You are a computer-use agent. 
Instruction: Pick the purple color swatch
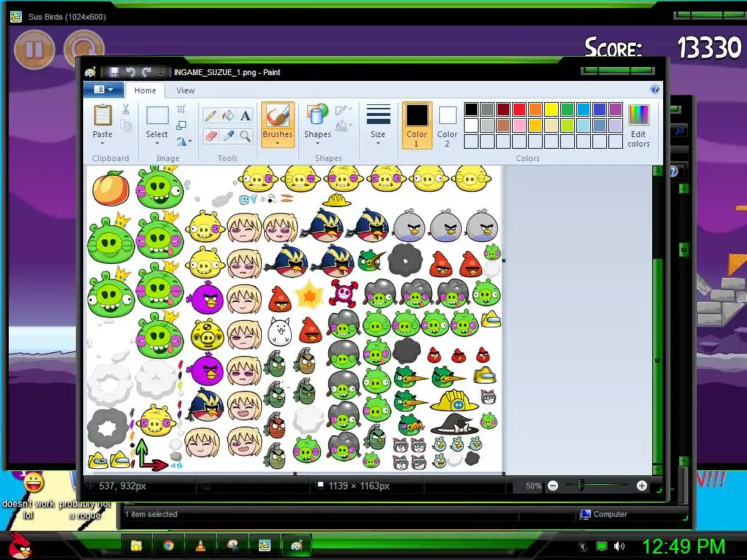pyautogui.click(x=616, y=109)
